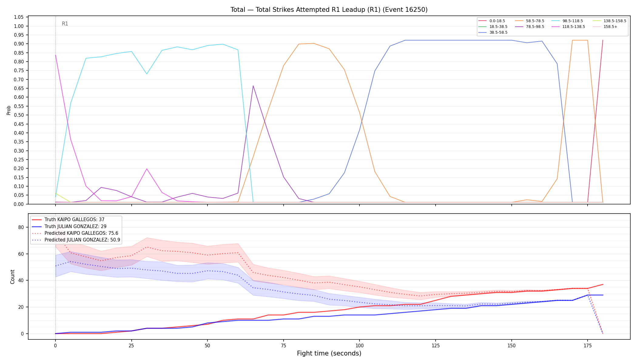637x364 pixels.
Task: Click the "Predicted KAIPO GALLEGOS: 75.6" legend label
Action: pos(81,233)
